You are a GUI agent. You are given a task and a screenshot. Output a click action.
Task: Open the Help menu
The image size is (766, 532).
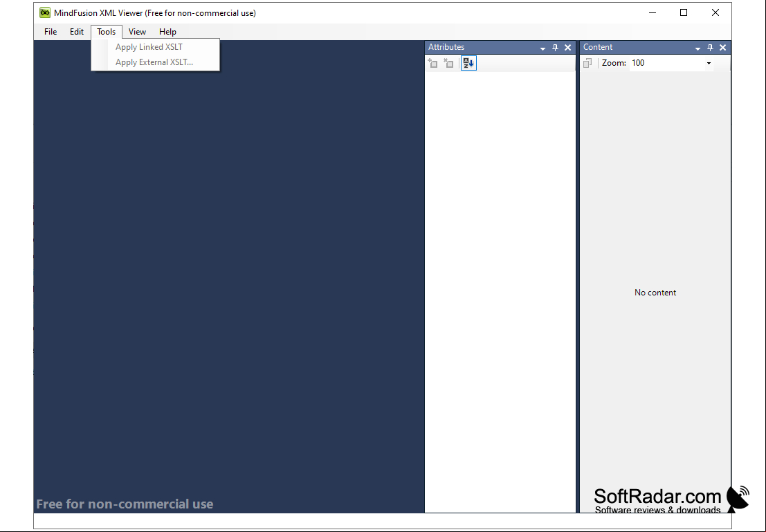167,32
